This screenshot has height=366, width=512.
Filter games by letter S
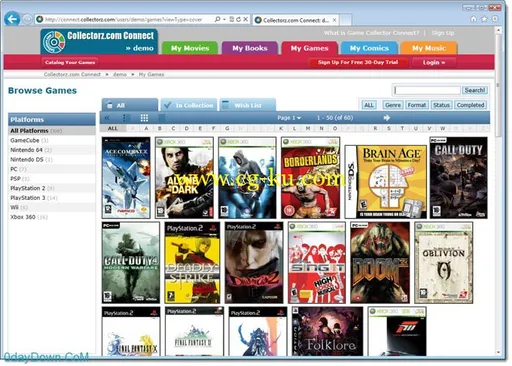(x=389, y=128)
